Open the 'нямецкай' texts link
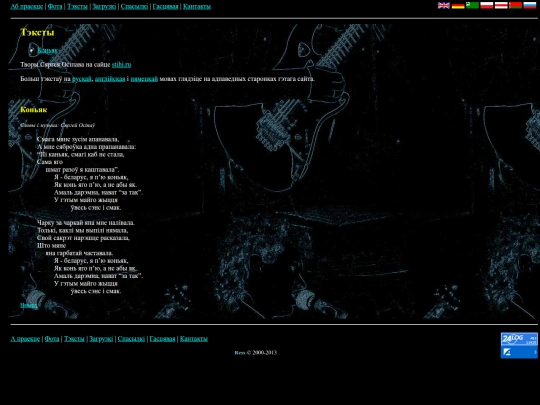Screen dimensions: 540x405 click(x=144, y=79)
